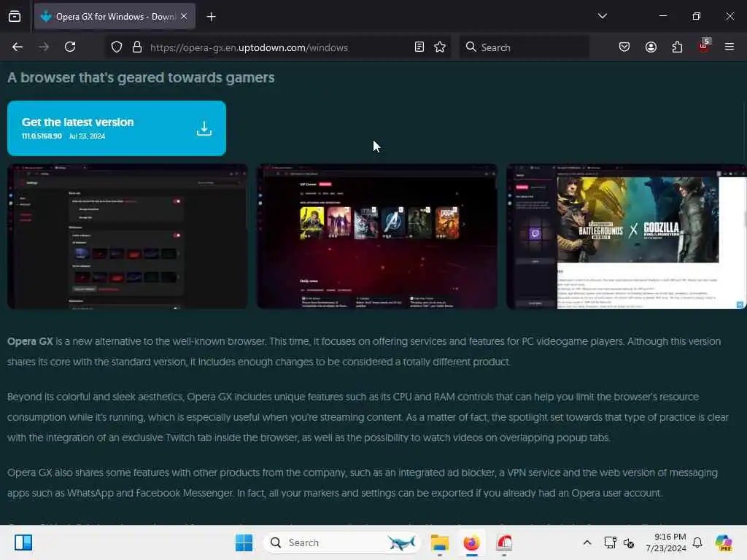Open a new tab with plus button

pos(211,17)
